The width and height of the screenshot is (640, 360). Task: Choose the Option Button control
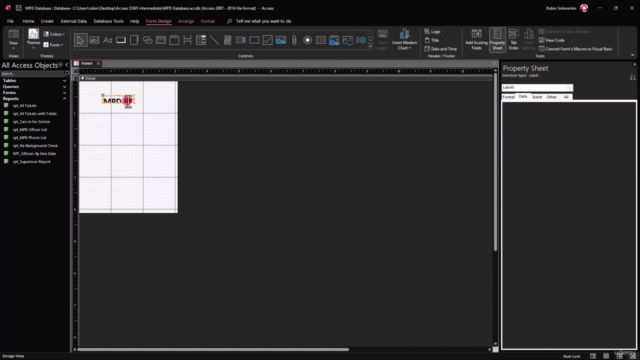(307, 40)
